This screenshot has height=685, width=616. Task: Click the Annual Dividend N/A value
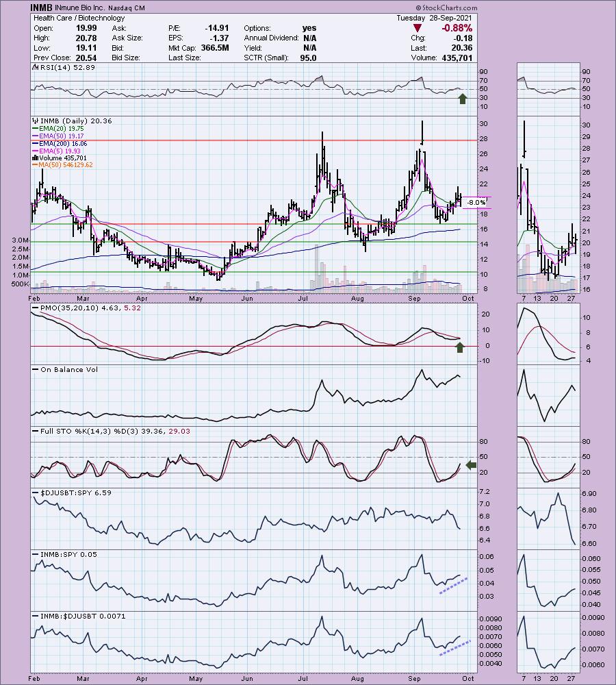click(309, 38)
